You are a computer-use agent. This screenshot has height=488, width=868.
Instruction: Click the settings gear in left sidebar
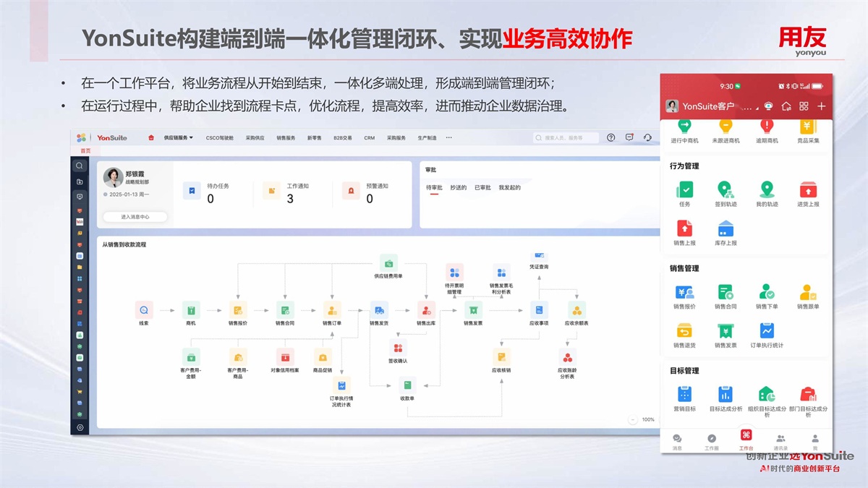point(80,427)
